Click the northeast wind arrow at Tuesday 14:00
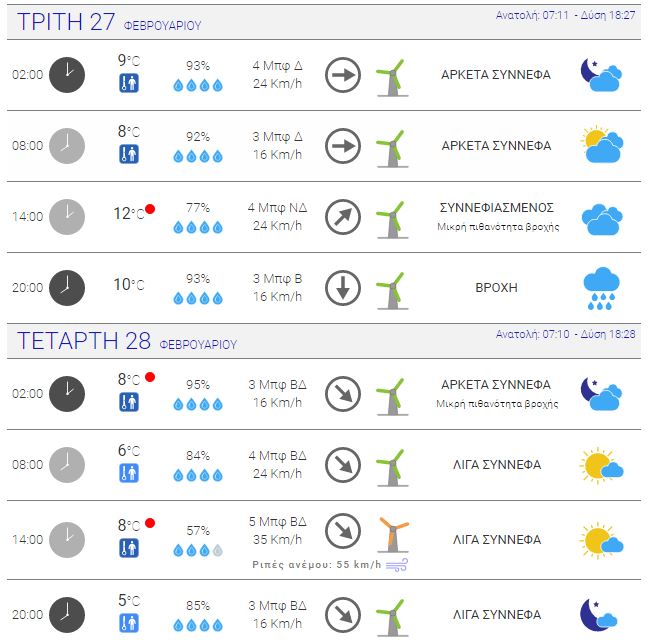 tap(343, 217)
